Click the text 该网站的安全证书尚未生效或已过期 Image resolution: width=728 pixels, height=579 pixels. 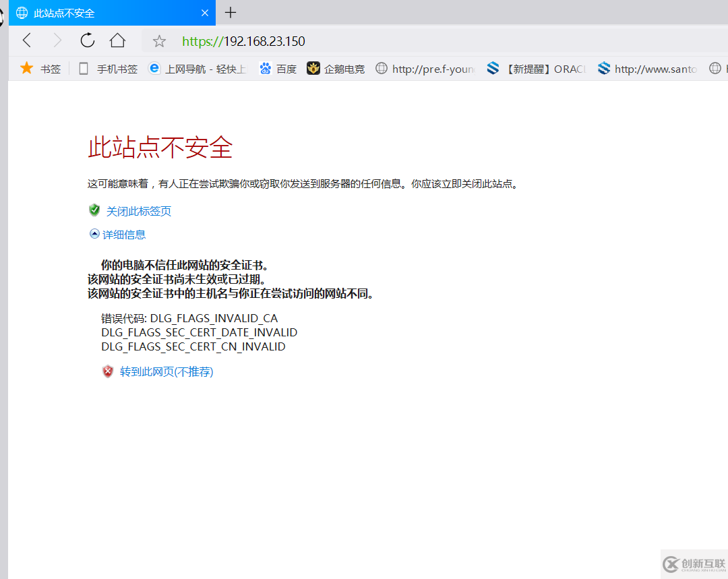tap(177, 279)
